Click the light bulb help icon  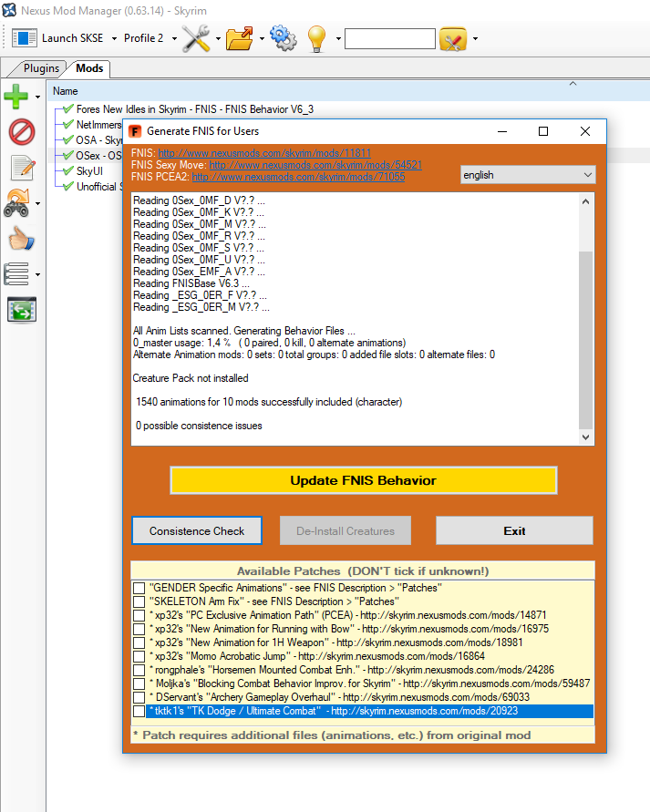(316, 39)
